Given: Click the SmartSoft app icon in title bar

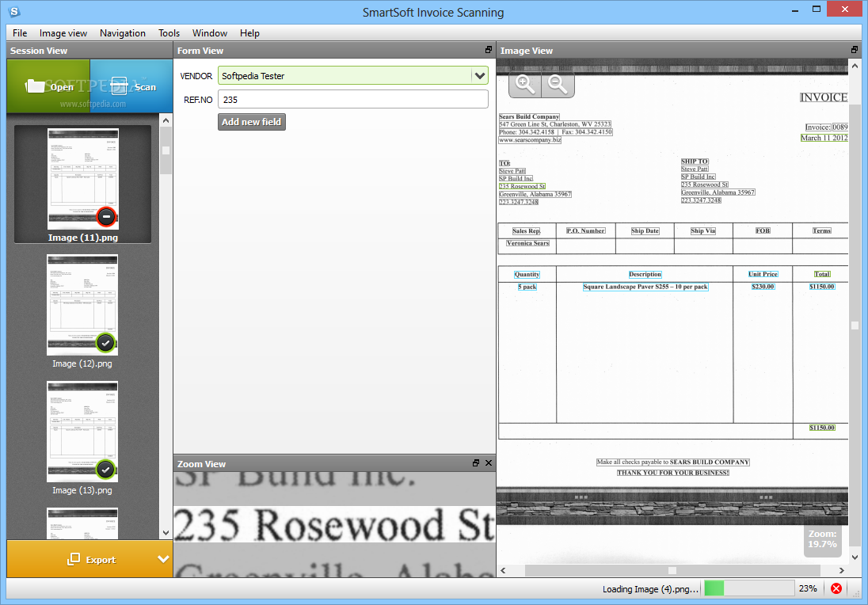Looking at the screenshot, I should click(15, 11).
